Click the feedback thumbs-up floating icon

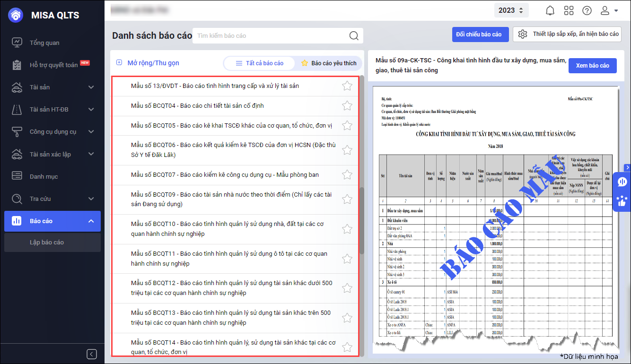(622, 201)
